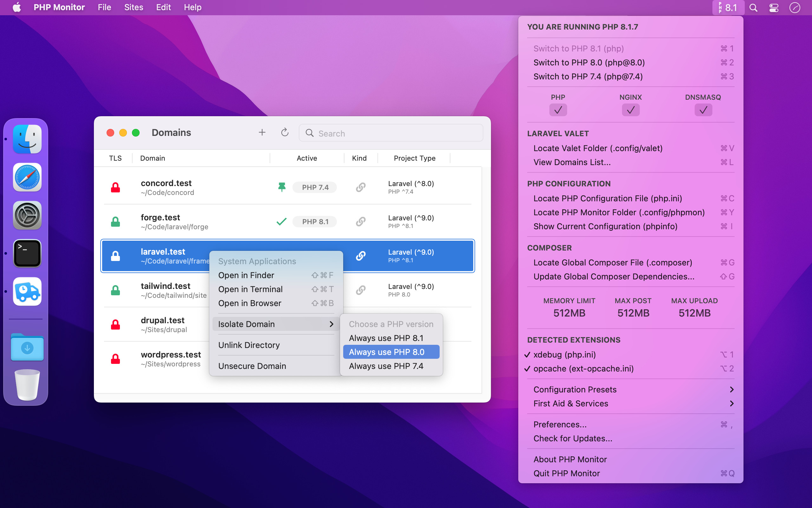Choose Open in Browser from context menu
This screenshot has width=812, height=508.
coord(276,303)
